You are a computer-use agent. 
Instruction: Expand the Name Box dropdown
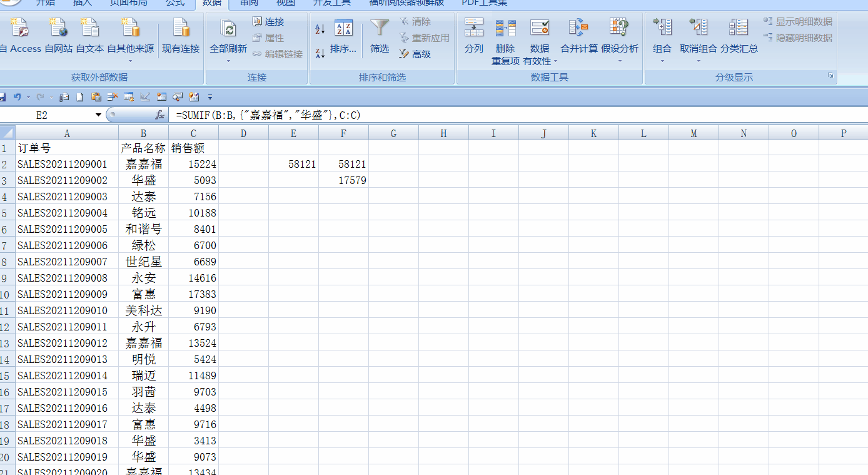[x=98, y=115]
